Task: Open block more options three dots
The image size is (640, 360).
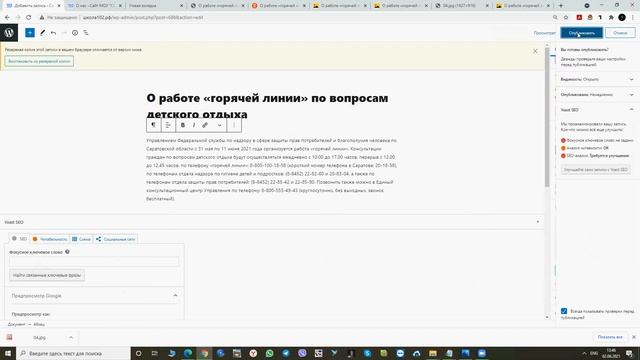Action: coord(234,125)
